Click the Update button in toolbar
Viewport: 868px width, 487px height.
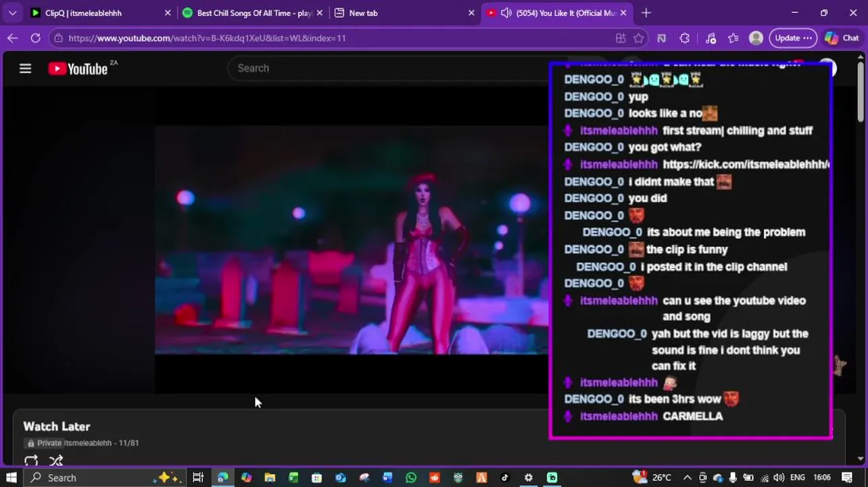794,38
